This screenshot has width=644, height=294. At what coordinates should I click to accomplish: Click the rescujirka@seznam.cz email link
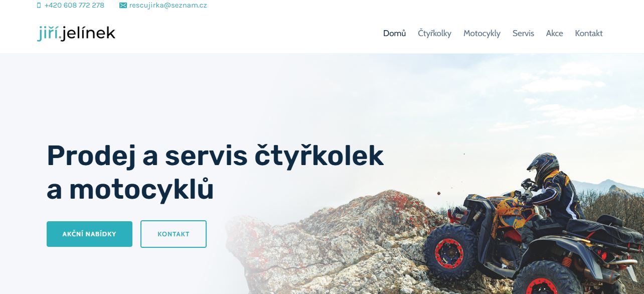tap(168, 6)
